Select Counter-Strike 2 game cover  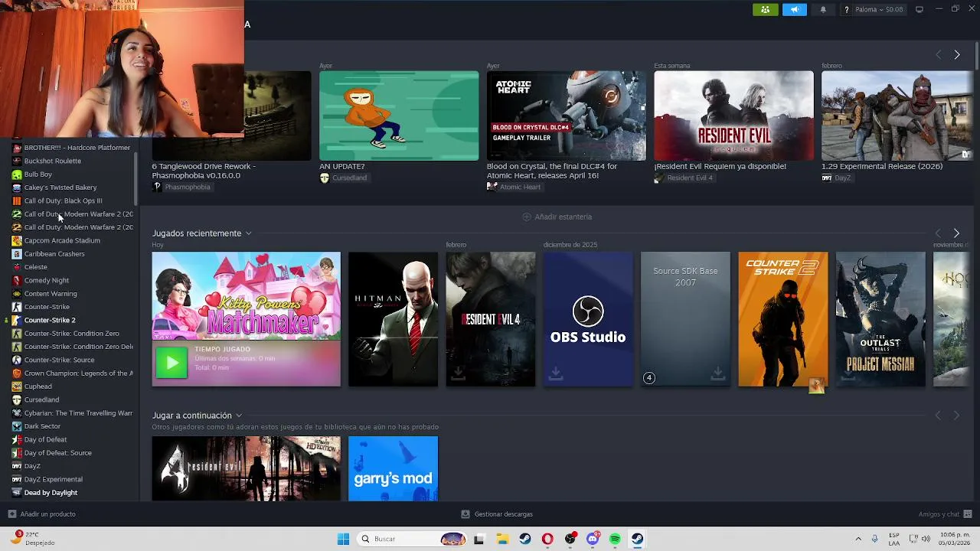coord(782,319)
